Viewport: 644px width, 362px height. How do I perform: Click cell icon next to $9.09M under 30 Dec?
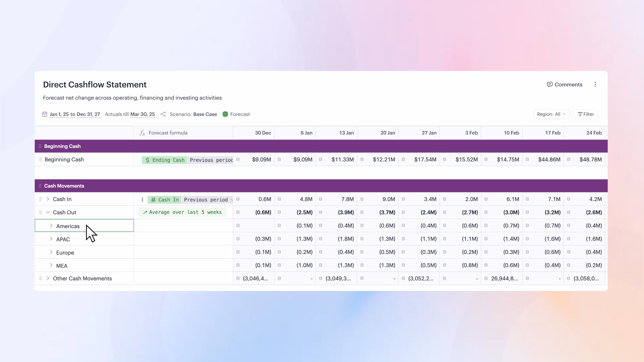point(238,159)
